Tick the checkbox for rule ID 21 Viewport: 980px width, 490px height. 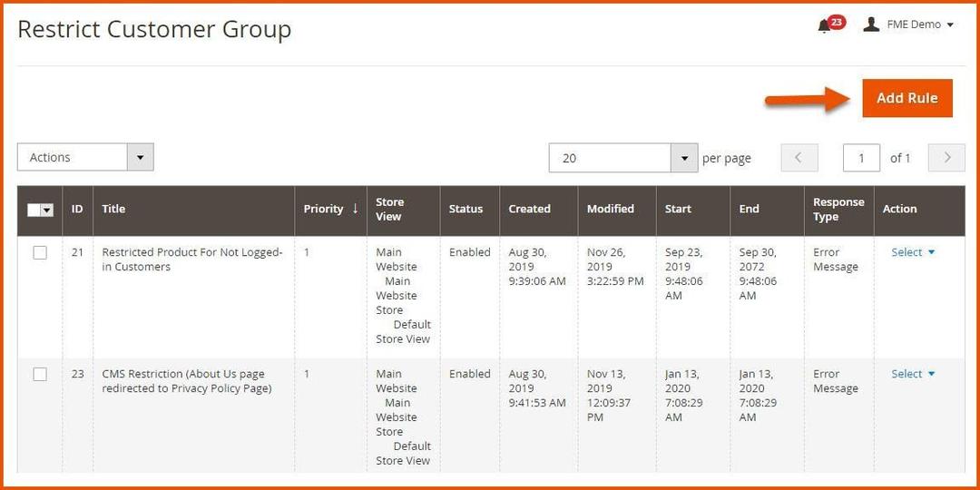(40, 253)
